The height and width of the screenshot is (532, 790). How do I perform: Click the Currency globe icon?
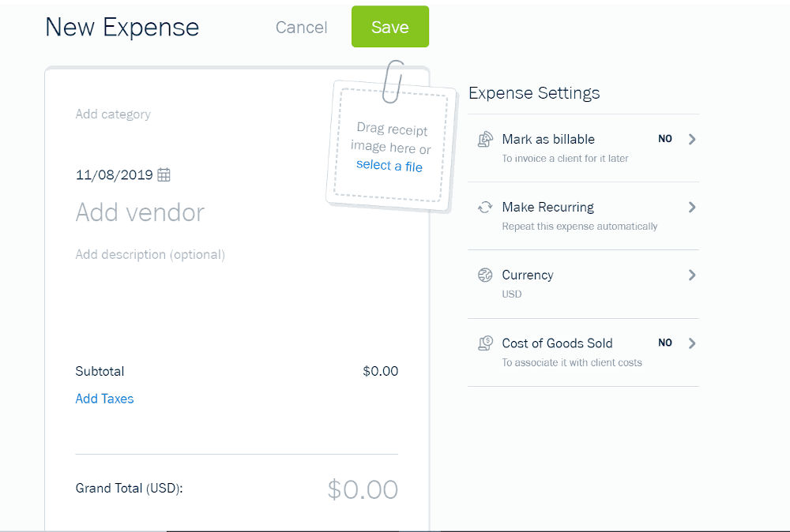tap(485, 275)
